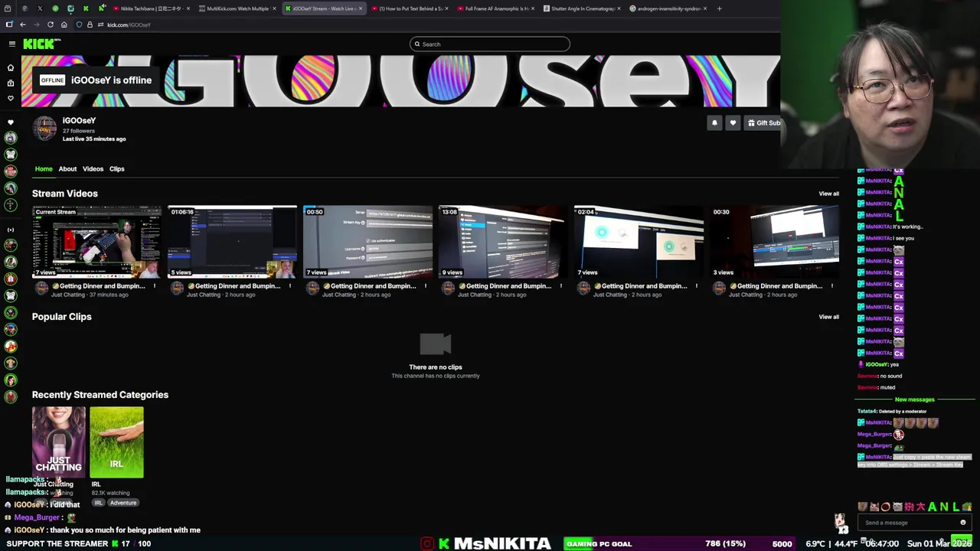This screenshot has width=980, height=551.
Task: Open options menu for 37 minutes ago video
Action: pyautogui.click(x=155, y=286)
